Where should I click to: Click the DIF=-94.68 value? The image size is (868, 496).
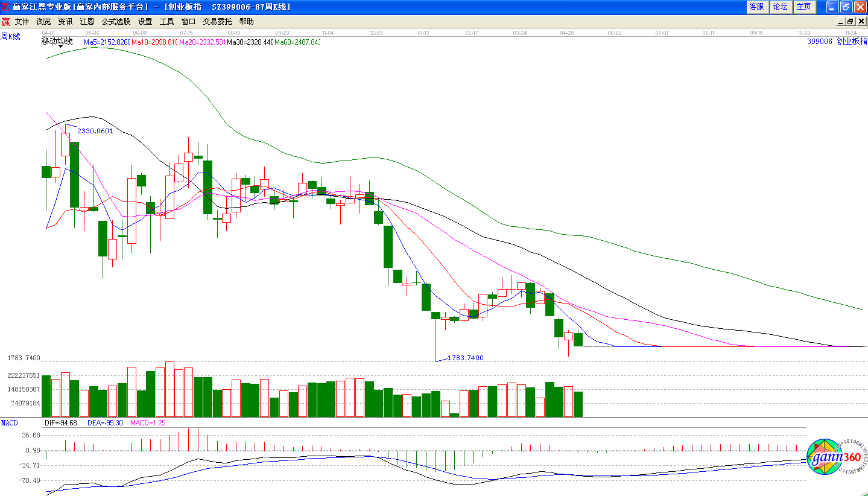(61, 423)
